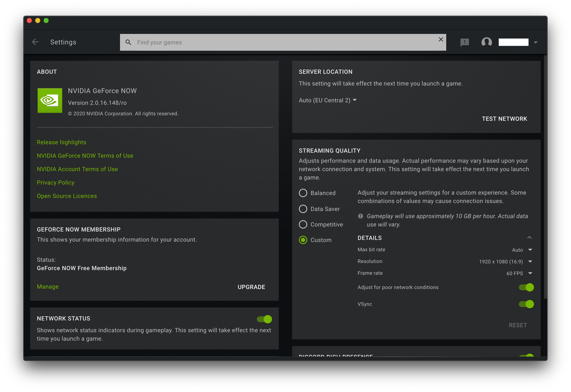Open the Privacy Policy link

click(56, 183)
